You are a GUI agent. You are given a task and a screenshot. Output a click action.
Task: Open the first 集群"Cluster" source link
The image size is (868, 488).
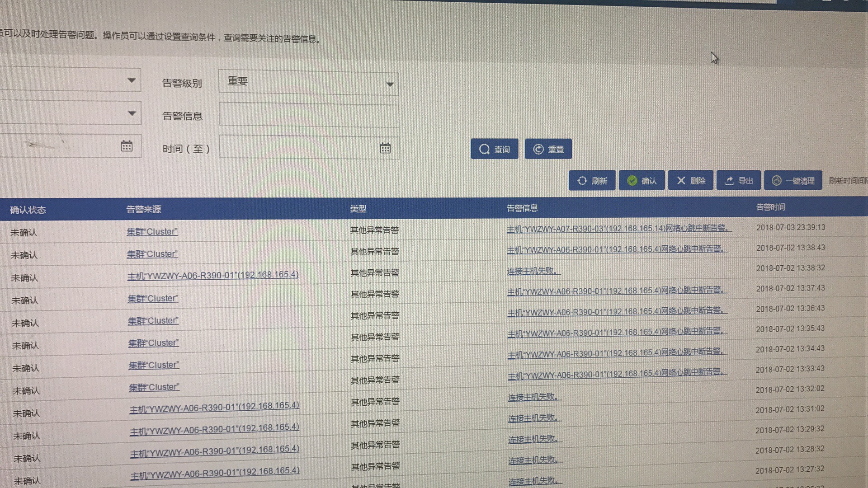point(152,232)
